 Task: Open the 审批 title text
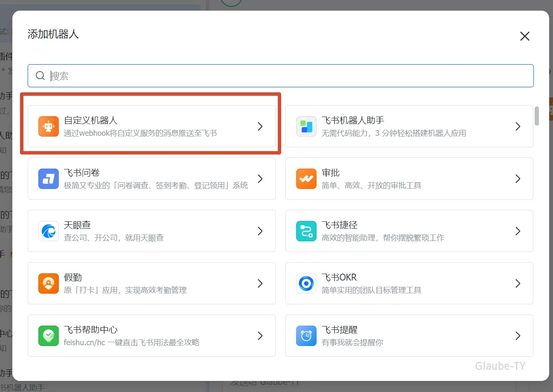click(331, 173)
